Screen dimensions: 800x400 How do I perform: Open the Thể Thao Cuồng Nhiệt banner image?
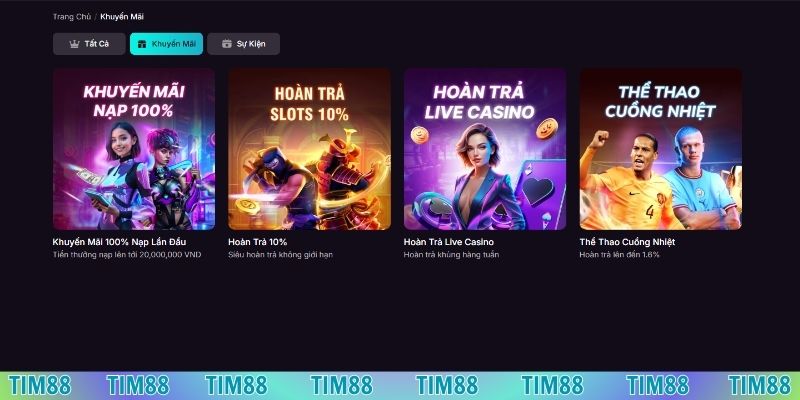pos(661,149)
